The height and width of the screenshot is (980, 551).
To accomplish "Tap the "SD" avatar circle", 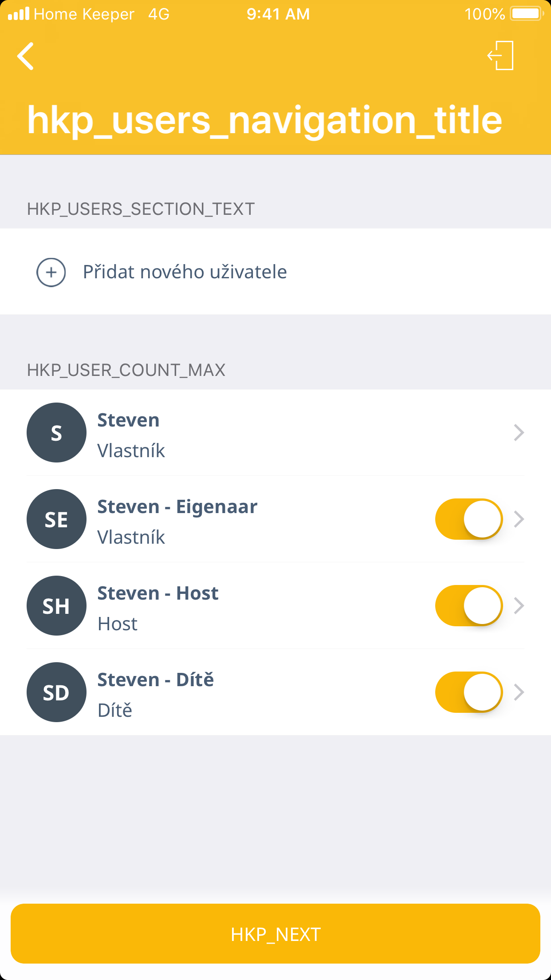I will pyautogui.click(x=56, y=692).
